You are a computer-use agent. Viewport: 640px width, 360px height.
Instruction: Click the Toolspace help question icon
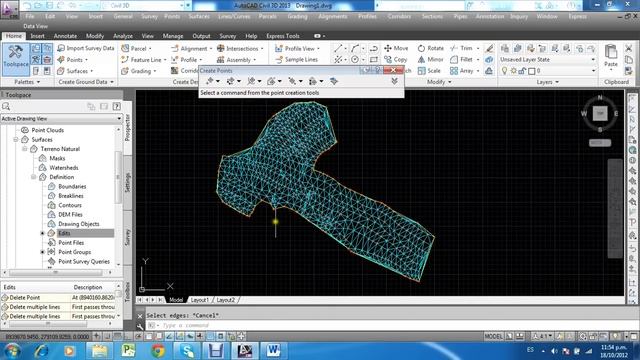point(117,107)
